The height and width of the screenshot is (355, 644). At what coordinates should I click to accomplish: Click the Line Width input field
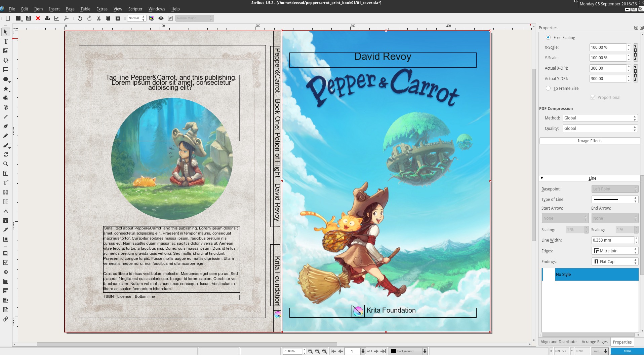[613, 240]
